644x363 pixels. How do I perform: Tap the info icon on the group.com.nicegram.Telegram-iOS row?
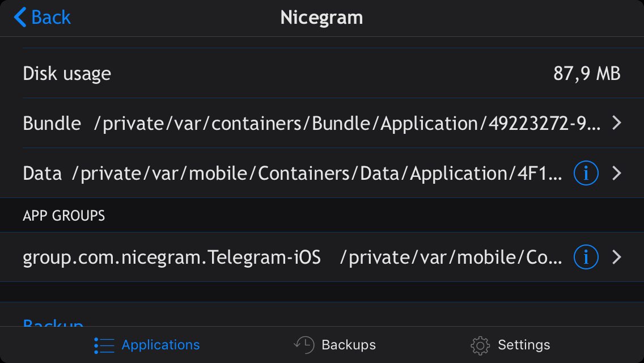coord(586,257)
